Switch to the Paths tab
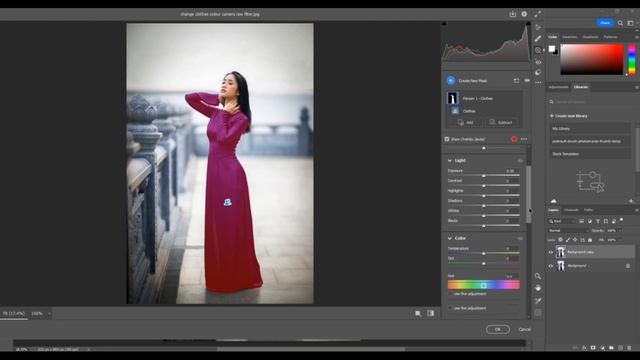Screen dimensions: 640x360 click(x=588, y=210)
